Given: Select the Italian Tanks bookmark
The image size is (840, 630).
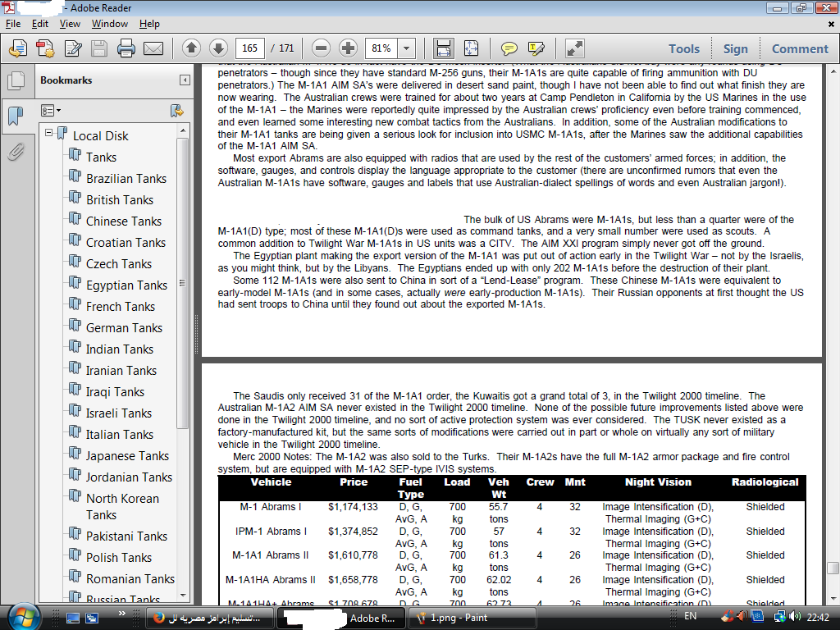Looking at the screenshot, I should pos(120,435).
